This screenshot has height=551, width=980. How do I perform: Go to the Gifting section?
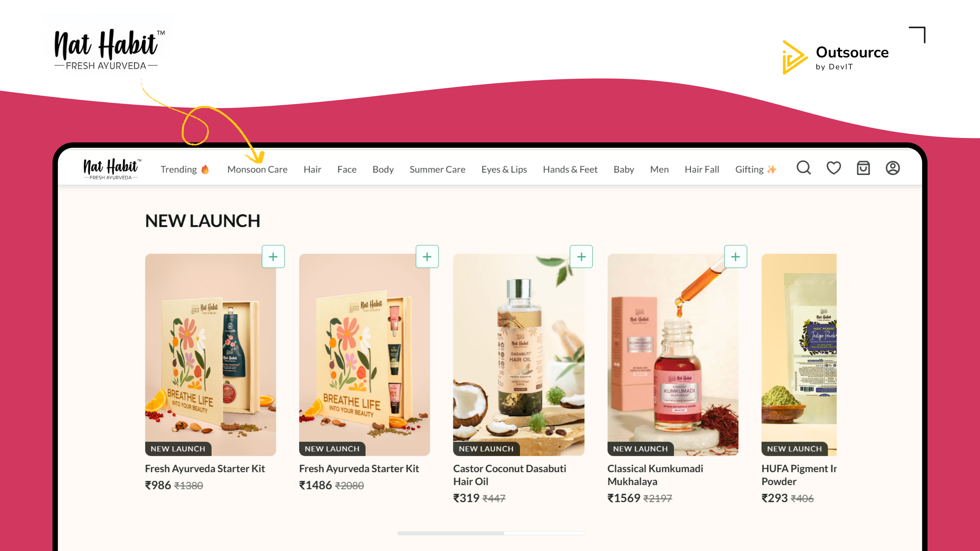pyautogui.click(x=755, y=170)
